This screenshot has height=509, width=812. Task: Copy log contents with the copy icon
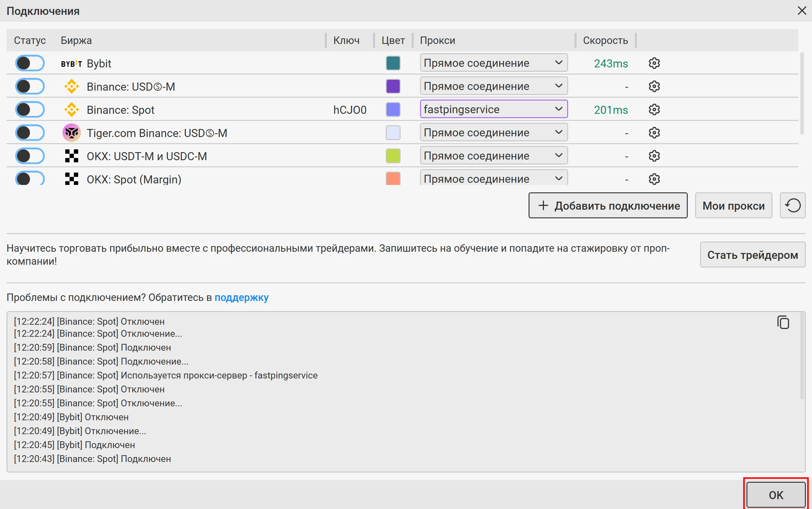pos(783,322)
